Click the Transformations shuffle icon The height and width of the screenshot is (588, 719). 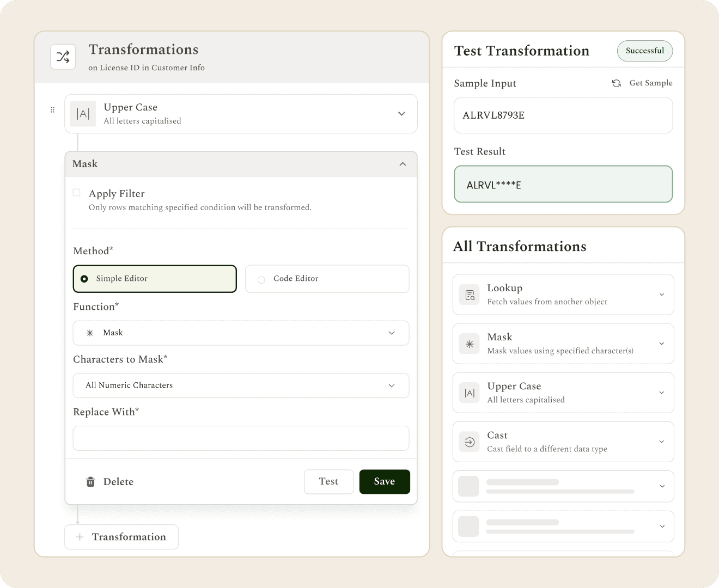tap(63, 57)
